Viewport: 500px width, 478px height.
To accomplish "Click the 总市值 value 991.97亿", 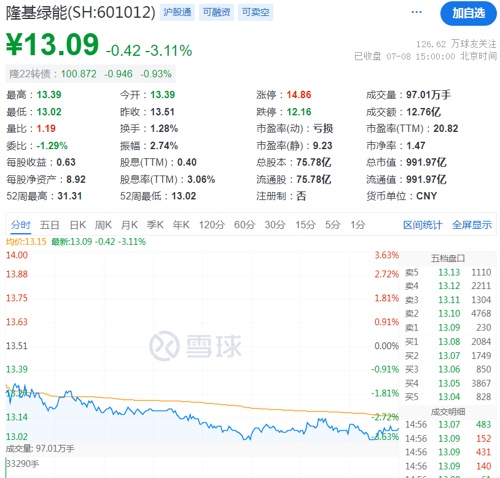I will pos(426,162).
